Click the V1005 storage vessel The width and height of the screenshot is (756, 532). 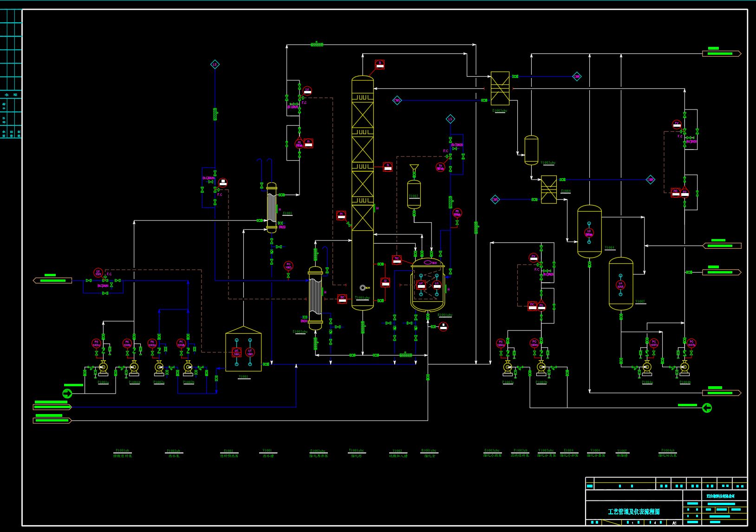(x=621, y=284)
